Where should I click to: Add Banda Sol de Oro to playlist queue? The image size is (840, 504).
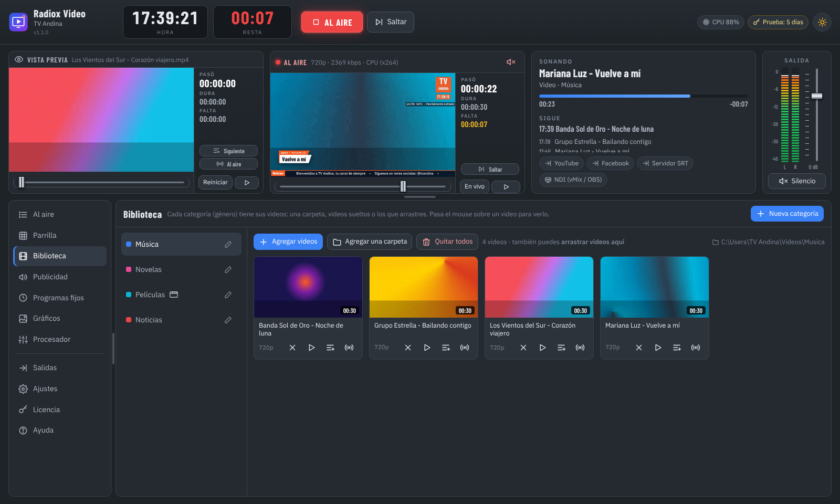pyautogui.click(x=330, y=348)
